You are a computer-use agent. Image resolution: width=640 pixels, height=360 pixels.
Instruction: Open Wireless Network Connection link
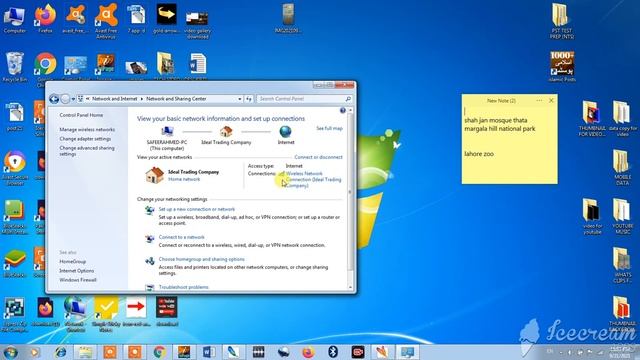(x=313, y=180)
